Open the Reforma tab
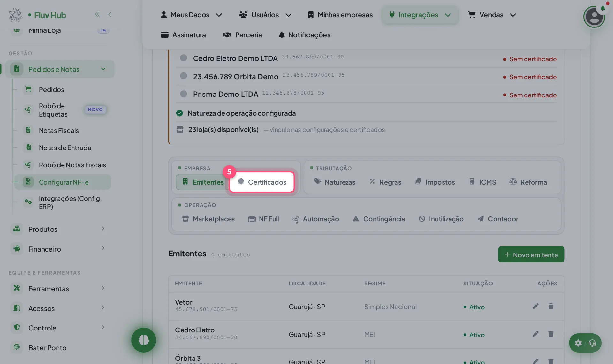The image size is (613, 364). pos(528,182)
